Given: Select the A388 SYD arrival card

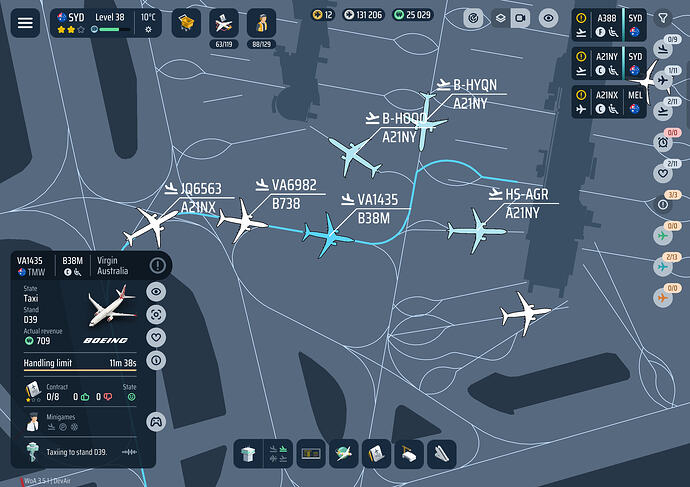Looking at the screenshot, I should (609, 25).
